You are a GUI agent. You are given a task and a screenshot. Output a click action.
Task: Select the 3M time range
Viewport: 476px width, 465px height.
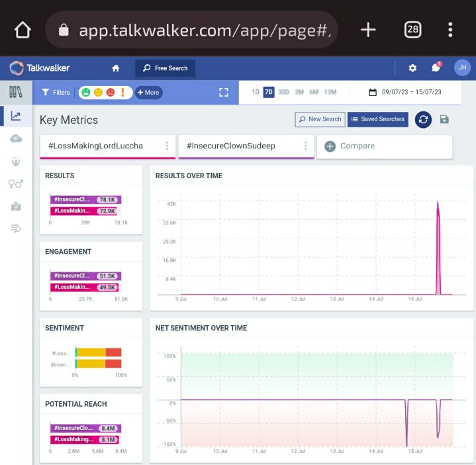point(299,92)
